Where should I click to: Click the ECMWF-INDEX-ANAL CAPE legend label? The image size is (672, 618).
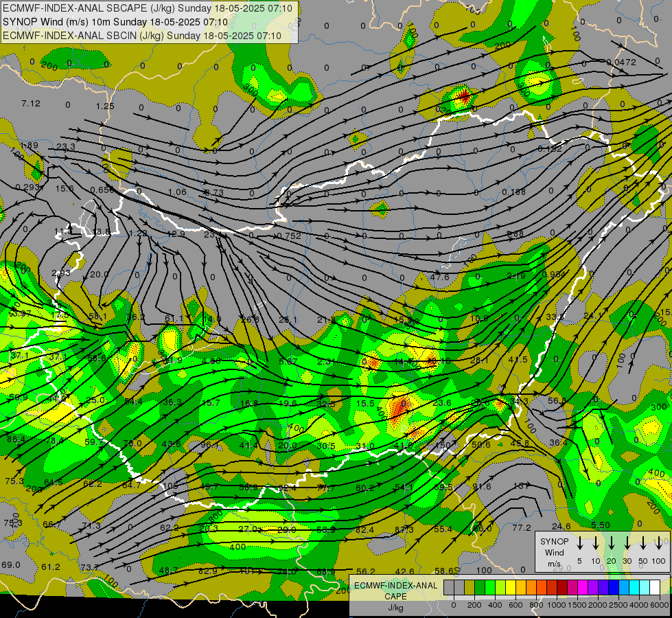(x=395, y=597)
